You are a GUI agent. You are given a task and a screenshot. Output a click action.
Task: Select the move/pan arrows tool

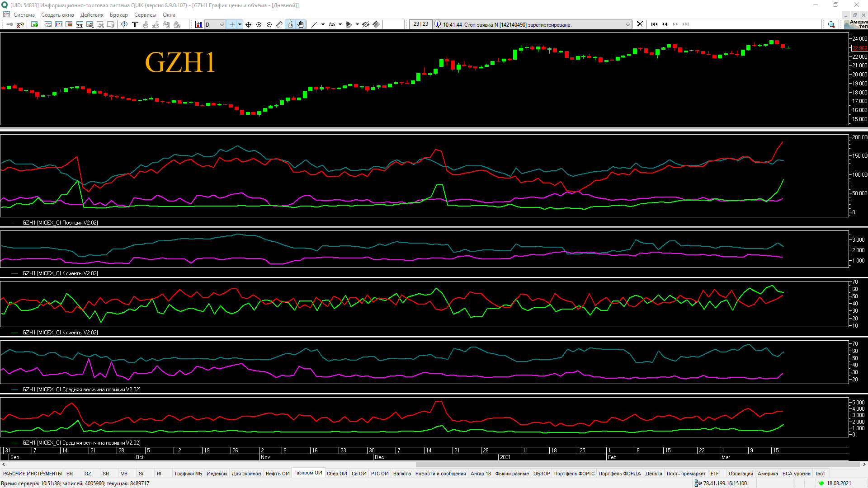point(248,24)
